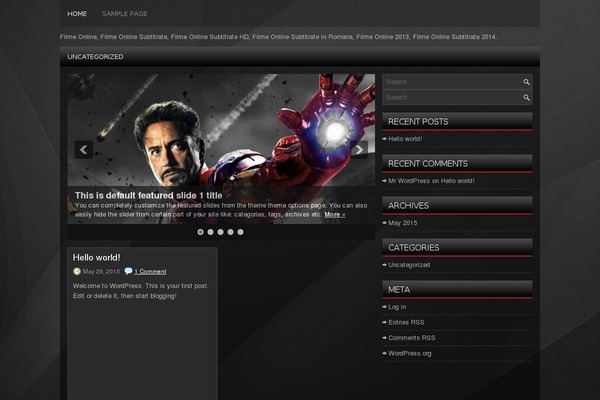Click the clock icon beside May 29, 2015
Viewport: 600px width, 400px height.
click(x=77, y=271)
